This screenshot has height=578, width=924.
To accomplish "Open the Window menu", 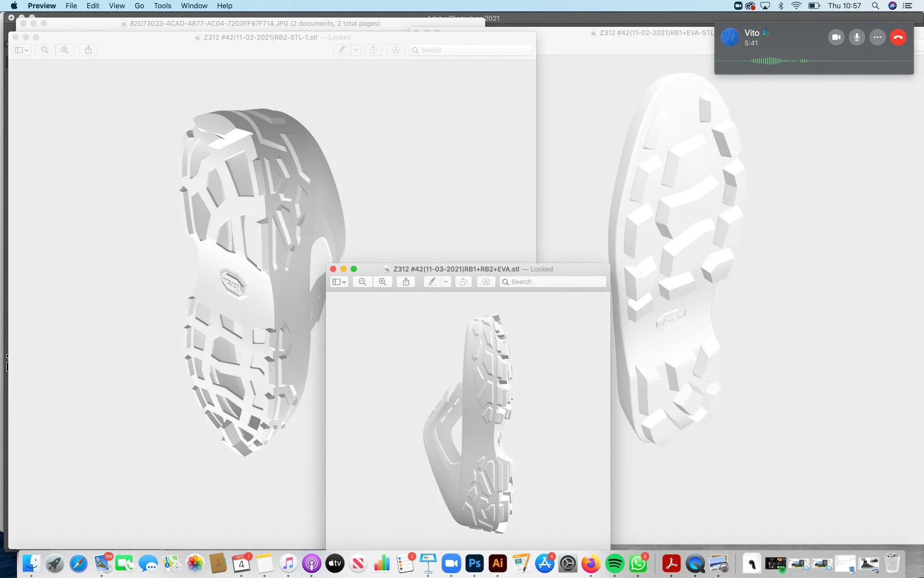I will (194, 5).
